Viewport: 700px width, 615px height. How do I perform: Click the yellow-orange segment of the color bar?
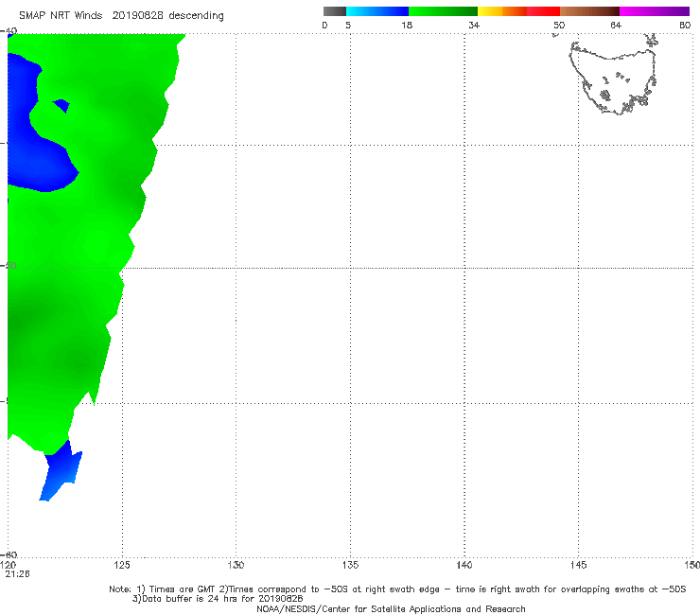pyautogui.click(x=501, y=11)
